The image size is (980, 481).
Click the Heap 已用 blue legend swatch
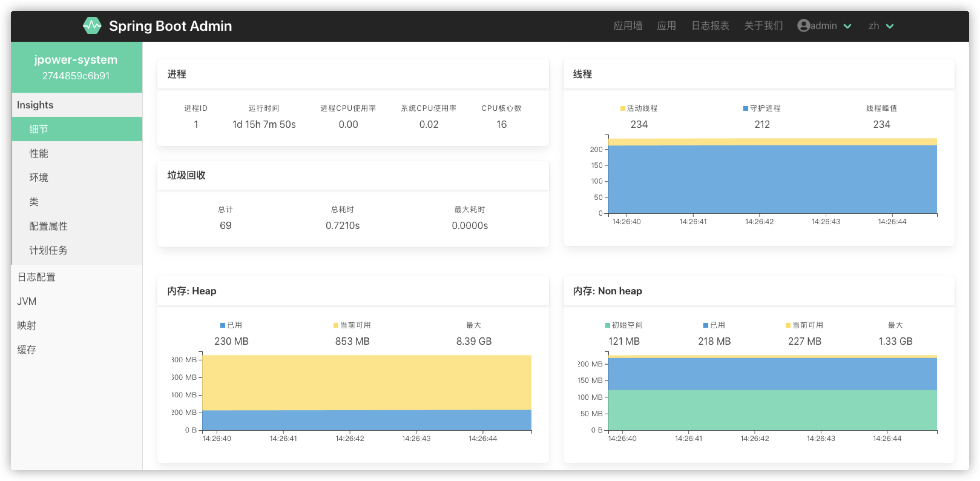click(x=222, y=325)
